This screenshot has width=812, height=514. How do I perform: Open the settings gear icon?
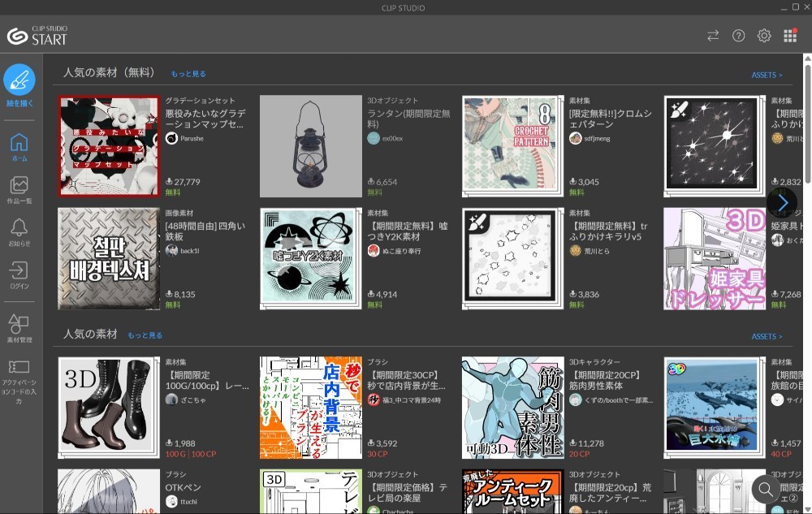click(x=764, y=35)
